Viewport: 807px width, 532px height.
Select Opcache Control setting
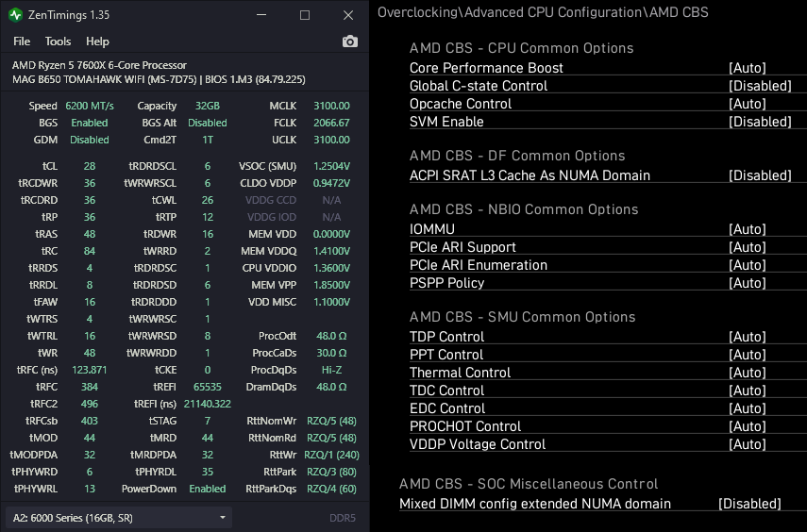(x=608, y=104)
